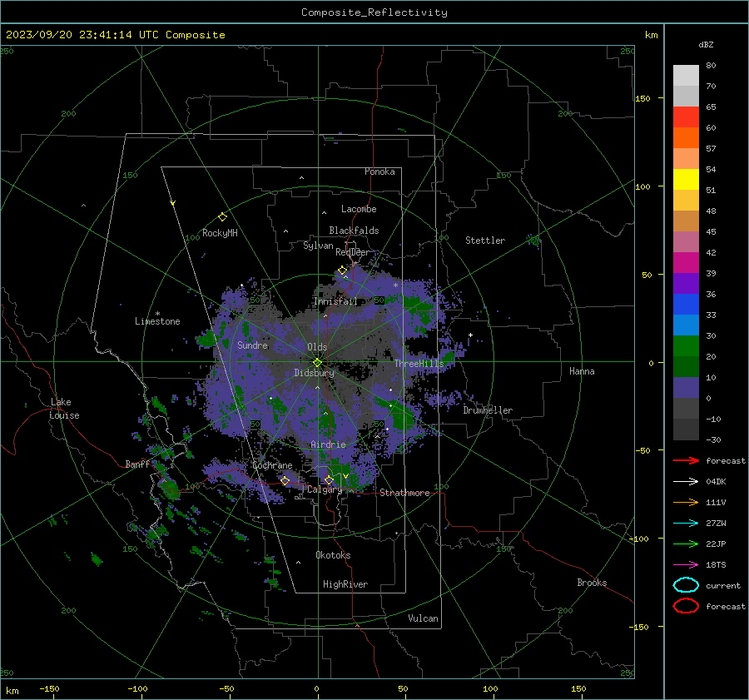This screenshot has height=700, width=749.
Task: Click the 80 dBZ legend value
Action: pos(711,65)
